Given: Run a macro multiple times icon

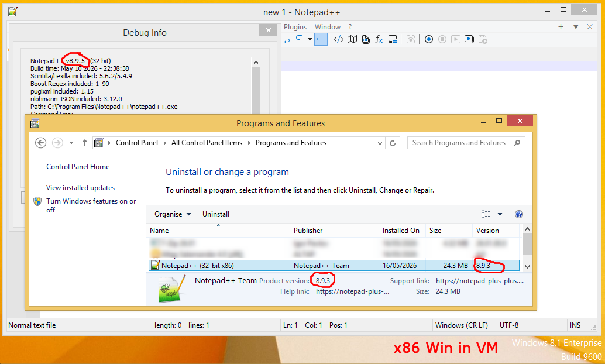Looking at the screenshot, I should point(469,39).
